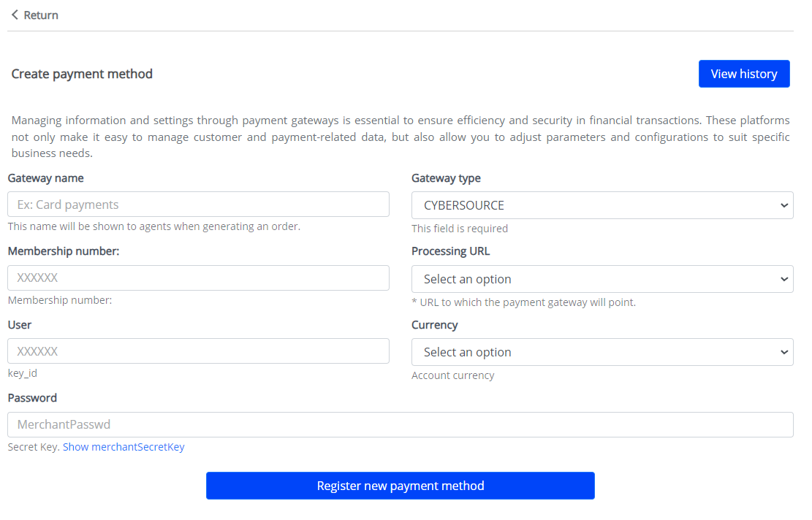Screen dimensions: 812x520
Task: Click into the Membership number field
Action: [x=198, y=278]
